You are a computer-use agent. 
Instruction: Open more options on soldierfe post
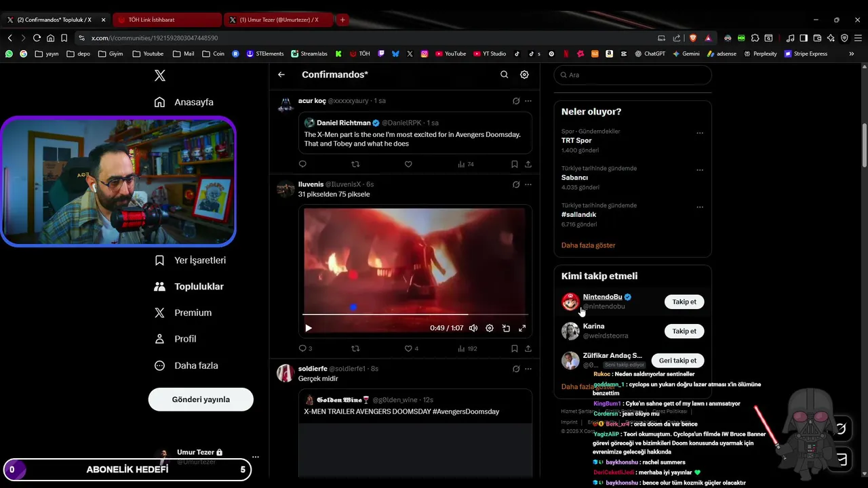click(x=528, y=369)
